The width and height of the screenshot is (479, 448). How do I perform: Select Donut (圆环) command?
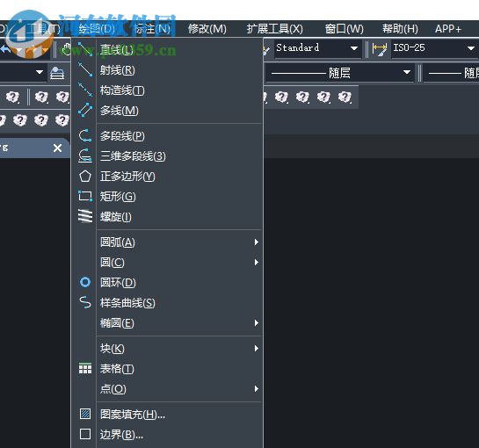click(167, 283)
